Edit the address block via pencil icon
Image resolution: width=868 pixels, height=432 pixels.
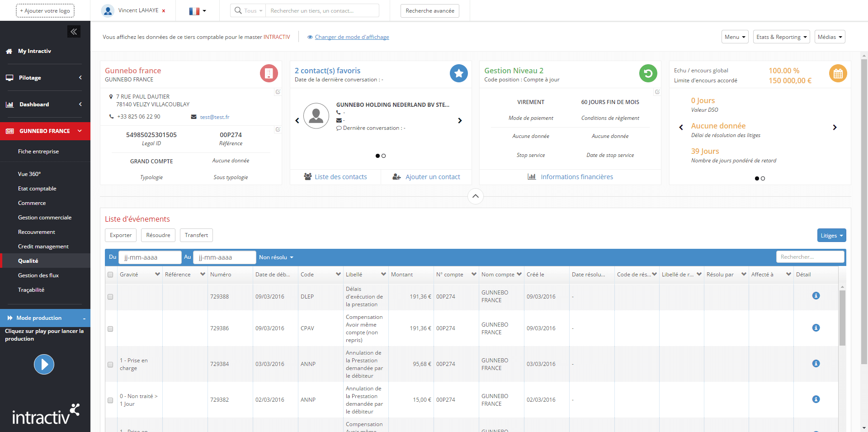coord(278,92)
